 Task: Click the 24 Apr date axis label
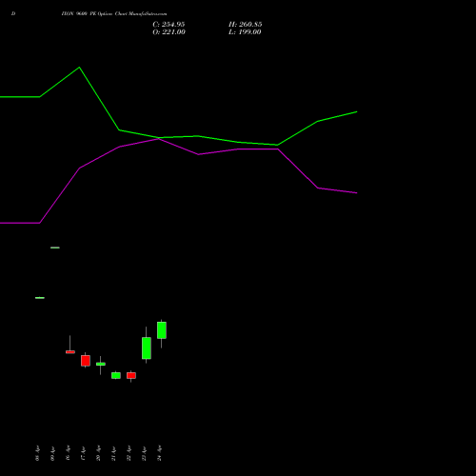[x=159, y=453]
